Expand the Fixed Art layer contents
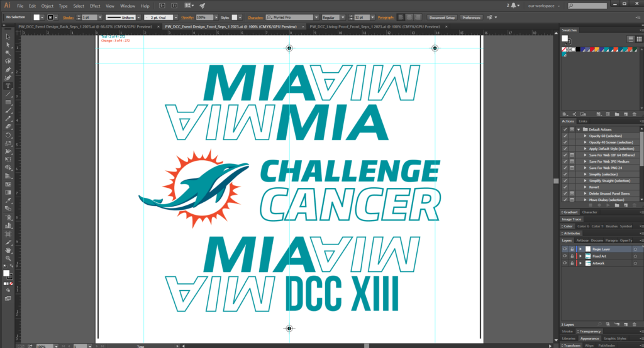Viewport: 644px width, 348px height. click(x=580, y=256)
